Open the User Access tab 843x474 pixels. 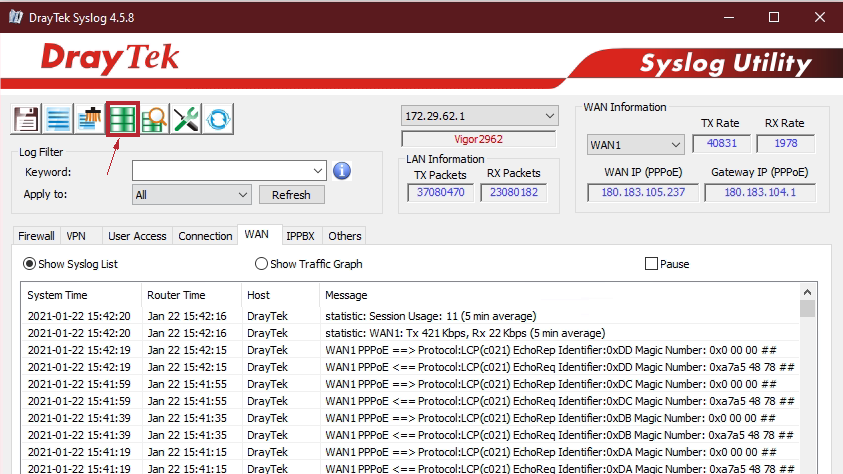[137, 236]
